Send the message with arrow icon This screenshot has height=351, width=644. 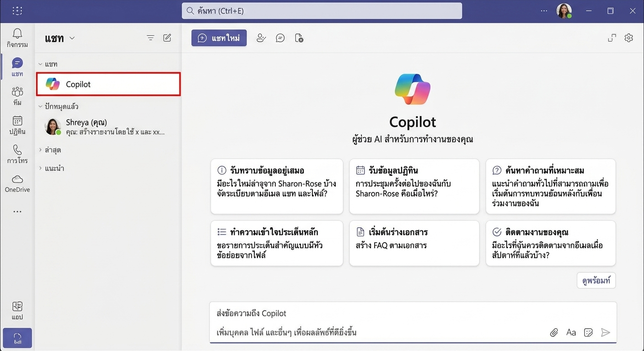(x=606, y=332)
